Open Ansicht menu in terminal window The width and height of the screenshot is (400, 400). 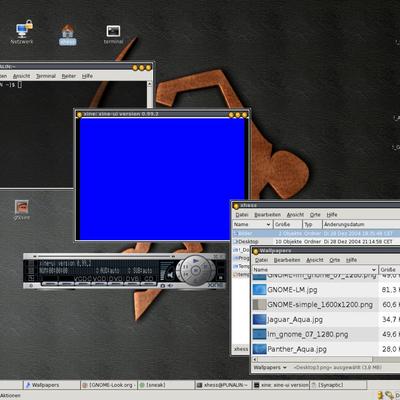tap(21, 76)
